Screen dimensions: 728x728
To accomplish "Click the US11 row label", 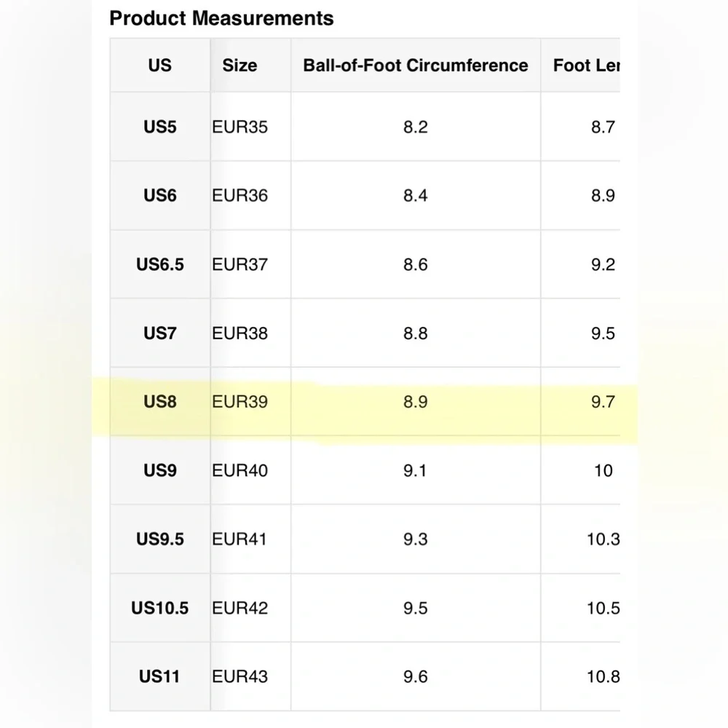I will (159, 676).
